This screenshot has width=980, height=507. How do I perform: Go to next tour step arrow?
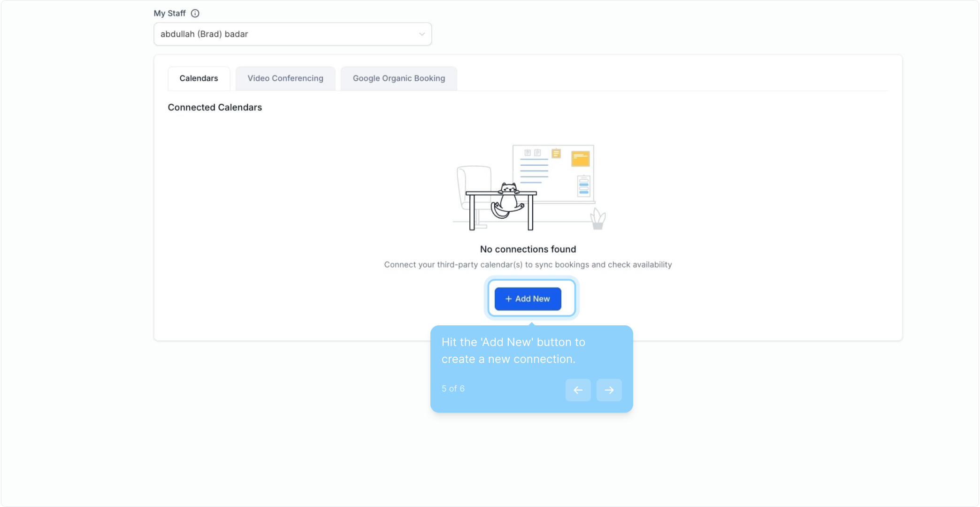point(609,390)
